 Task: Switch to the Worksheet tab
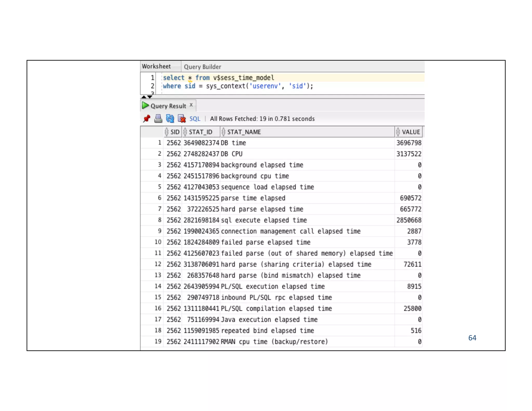click(x=156, y=67)
